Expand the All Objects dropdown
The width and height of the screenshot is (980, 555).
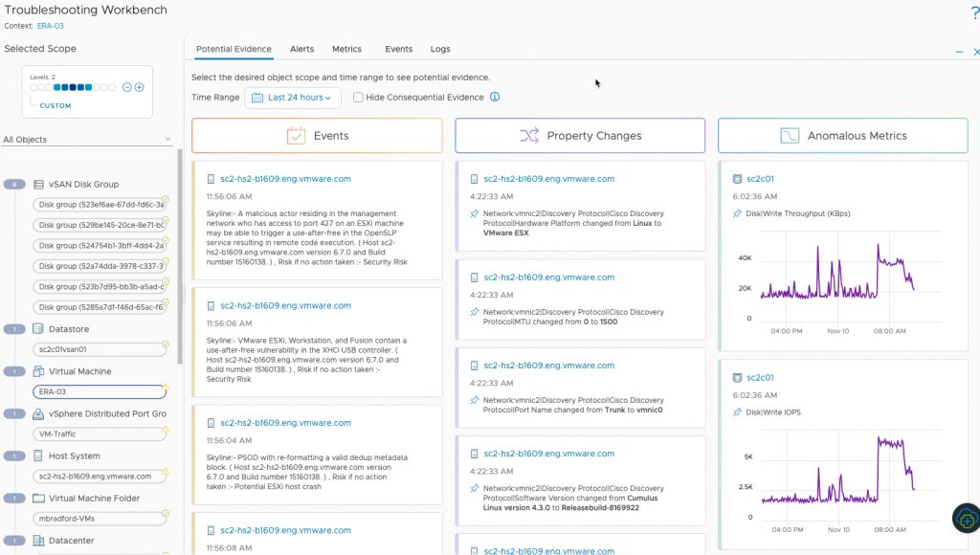click(x=167, y=139)
